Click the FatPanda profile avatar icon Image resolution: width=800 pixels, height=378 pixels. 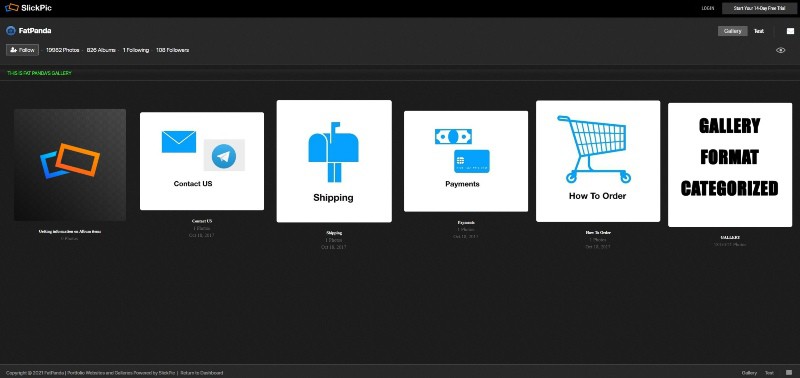point(11,31)
